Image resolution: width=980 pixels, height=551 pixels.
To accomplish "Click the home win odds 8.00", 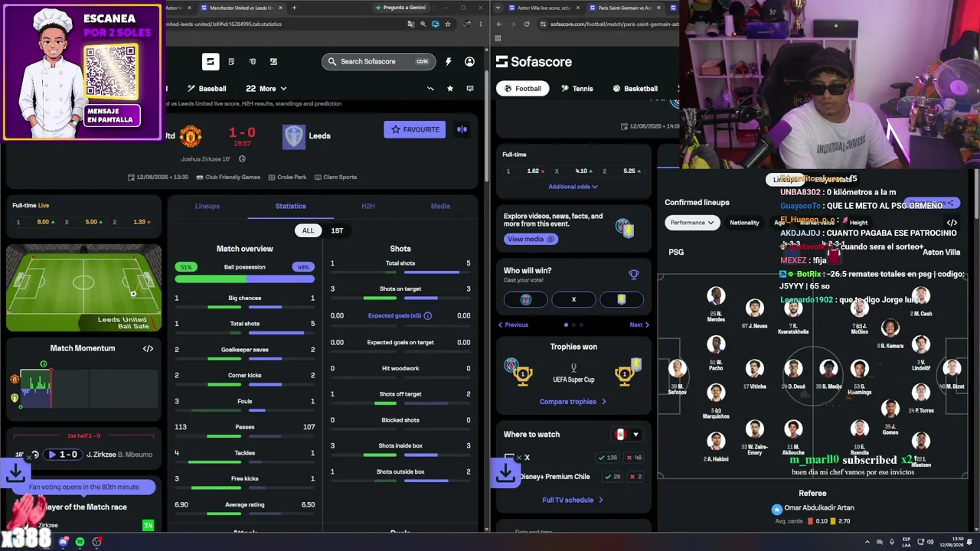I will click(35, 222).
